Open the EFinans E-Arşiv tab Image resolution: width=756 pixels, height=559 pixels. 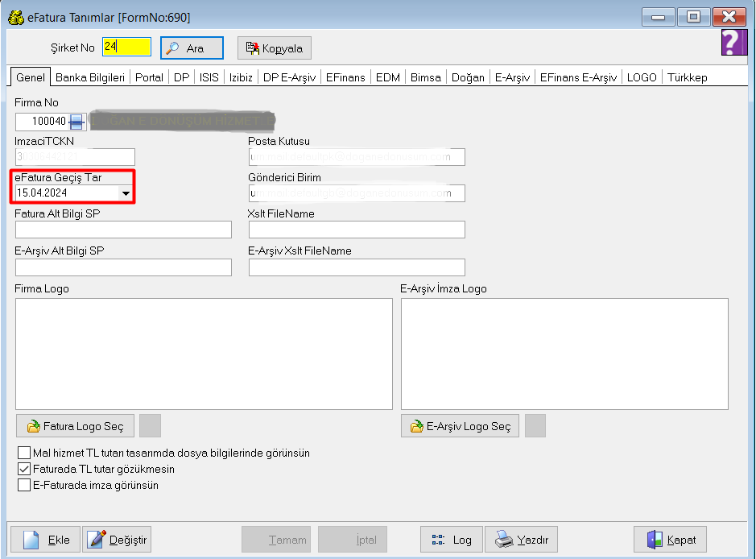pos(578,77)
